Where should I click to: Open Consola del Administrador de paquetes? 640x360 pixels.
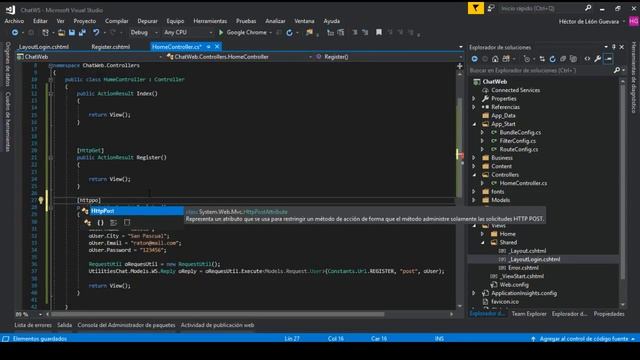[x=126, y=325]
